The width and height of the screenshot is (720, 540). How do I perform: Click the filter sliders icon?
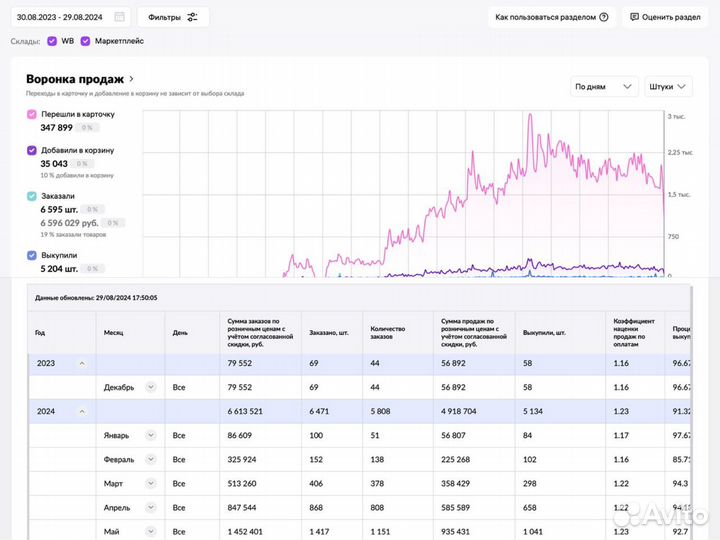(x=192, y=17)
